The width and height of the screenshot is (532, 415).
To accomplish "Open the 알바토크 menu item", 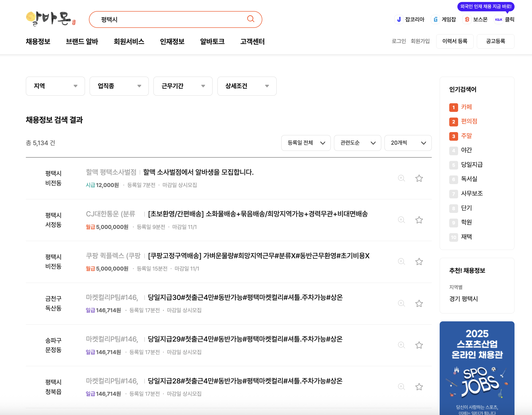I will (212, 41).
